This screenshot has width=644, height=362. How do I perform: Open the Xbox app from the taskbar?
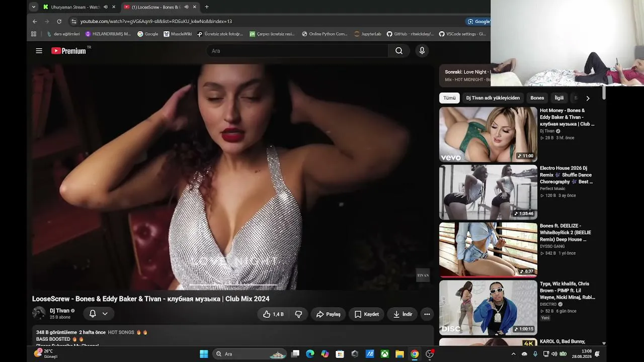click(384, 354)
